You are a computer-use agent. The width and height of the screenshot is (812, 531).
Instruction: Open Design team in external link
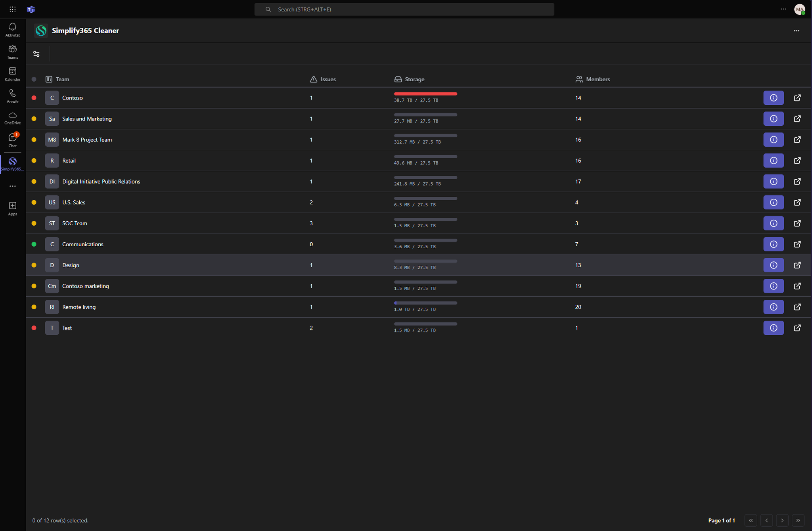[797, 265]
